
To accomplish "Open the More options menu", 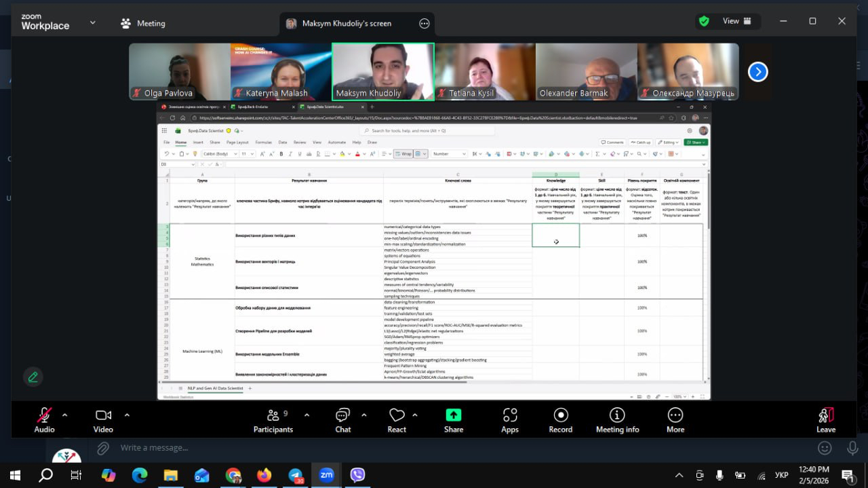I will pos(675,415).
